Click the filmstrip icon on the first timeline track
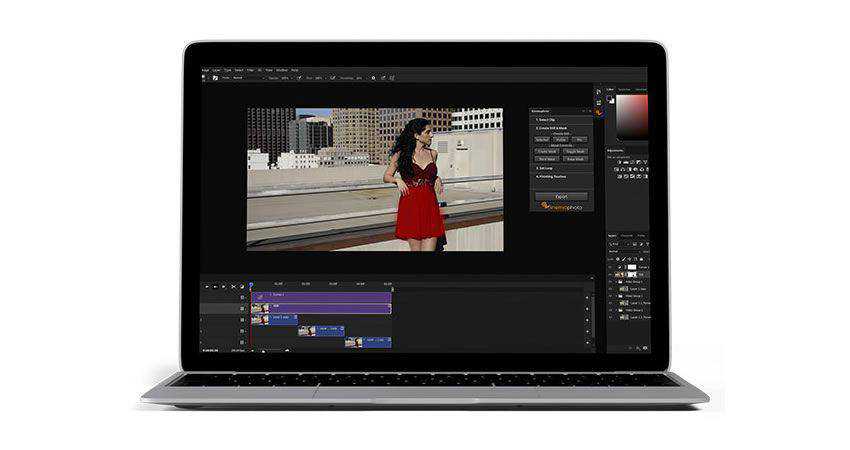The image size is (850, 450). pyautogui.click(x=243, y=297)
